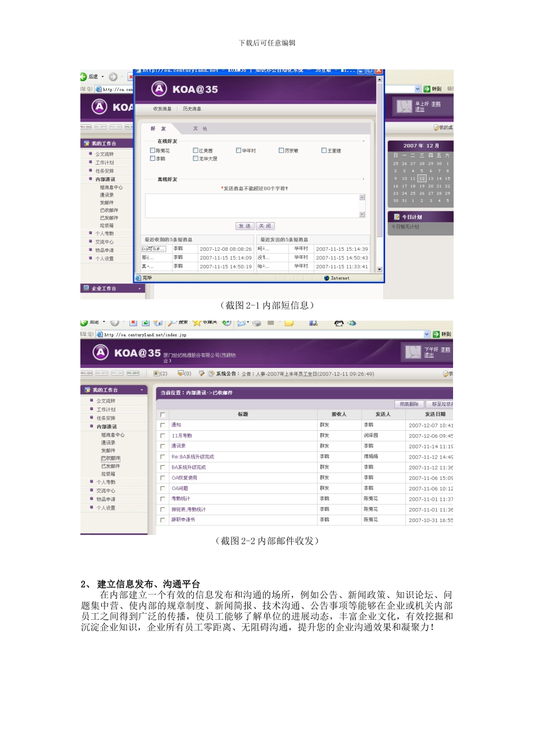The image size is (534, 756).
Task: Click the system notice icon before 系统公告
Action: click(x=211, y=373)
